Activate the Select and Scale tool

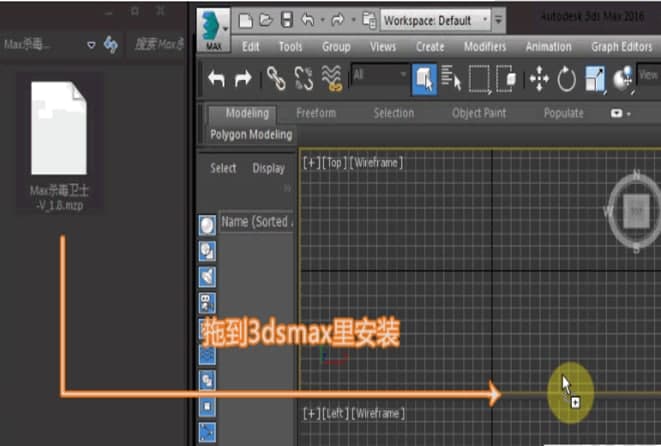coord(595,79)
